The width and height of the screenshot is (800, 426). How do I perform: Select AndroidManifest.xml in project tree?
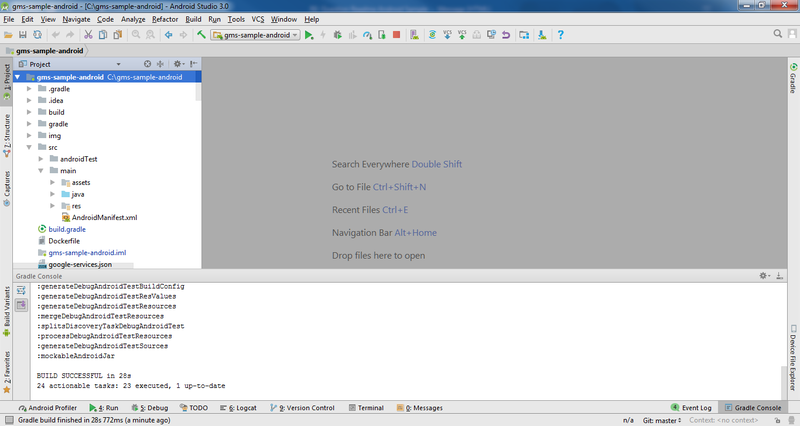tap(104, 217)
